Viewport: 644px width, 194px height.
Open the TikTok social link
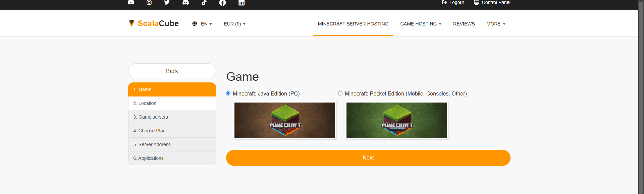click(x=204, y=2)
